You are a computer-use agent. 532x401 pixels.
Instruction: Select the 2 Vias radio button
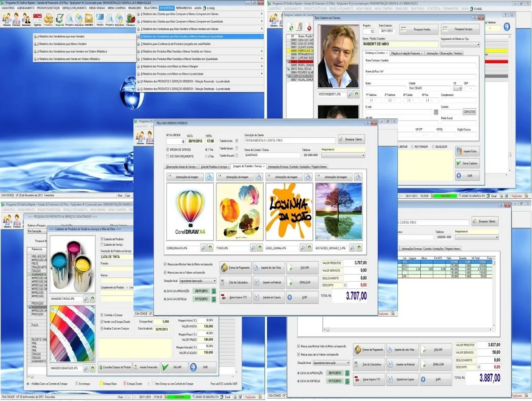(x=207, y=156)
